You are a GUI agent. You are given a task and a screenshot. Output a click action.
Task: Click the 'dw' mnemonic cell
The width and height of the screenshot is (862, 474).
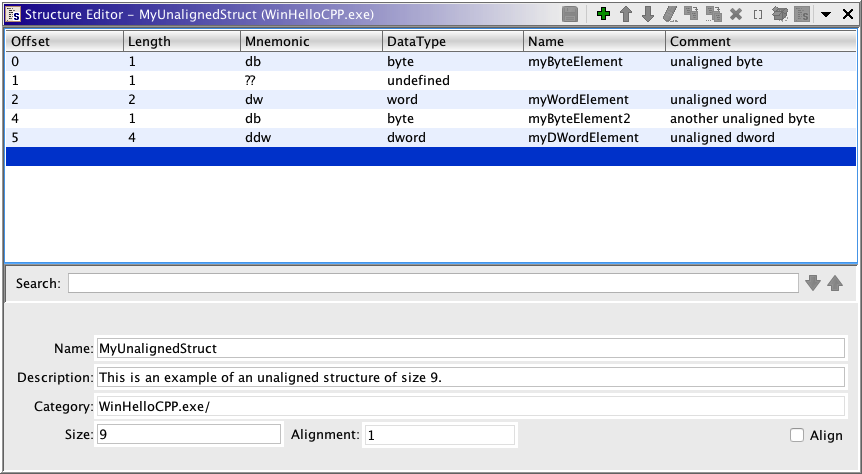(311, 100)
